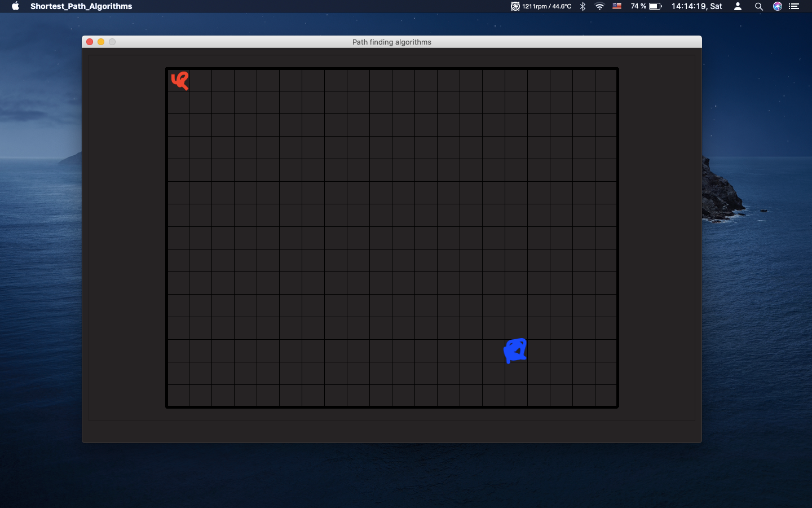Click the bottom-right corner grid cell

606,395
